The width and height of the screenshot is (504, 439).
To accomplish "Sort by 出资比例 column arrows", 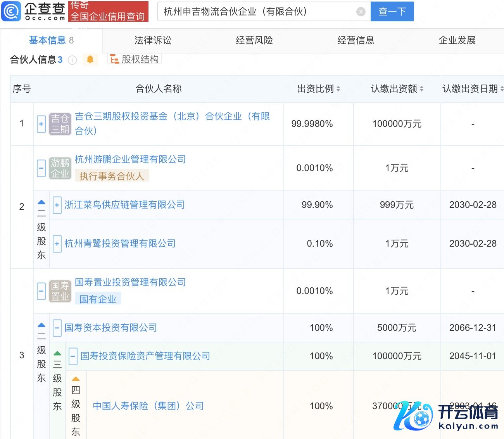I will click(338, 89).
